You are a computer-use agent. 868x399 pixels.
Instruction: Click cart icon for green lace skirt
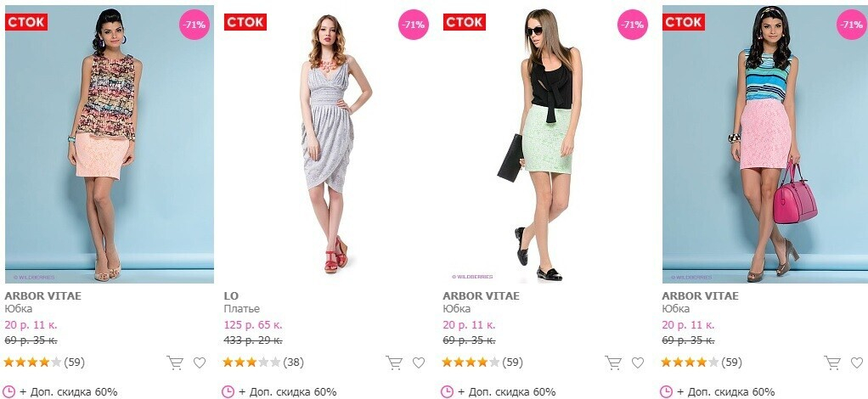coord(613,362)
